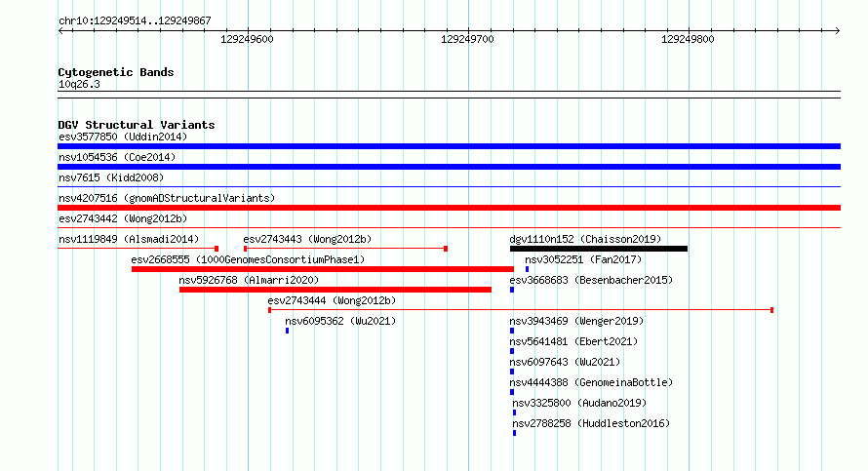The height and width of the screenshot is (471, 868).
Task: Click the blue marker under esv3668683
Action: pos(512,290)
